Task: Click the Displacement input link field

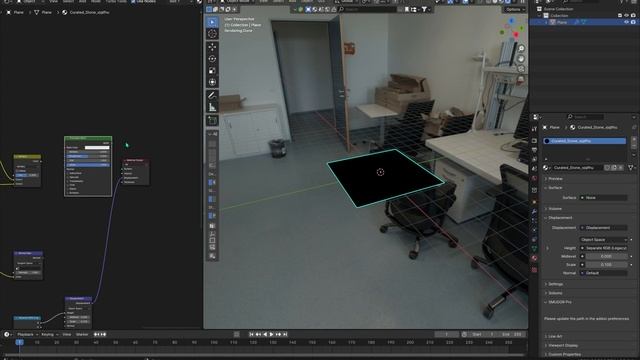Action: pyautogui.click(x=604, y=228)
